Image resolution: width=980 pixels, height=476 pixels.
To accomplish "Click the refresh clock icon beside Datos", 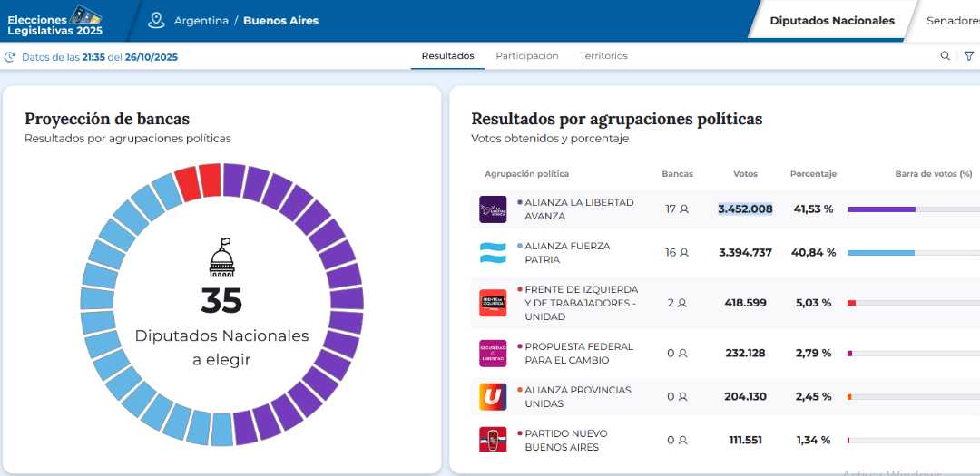I will tap(10, 57).
